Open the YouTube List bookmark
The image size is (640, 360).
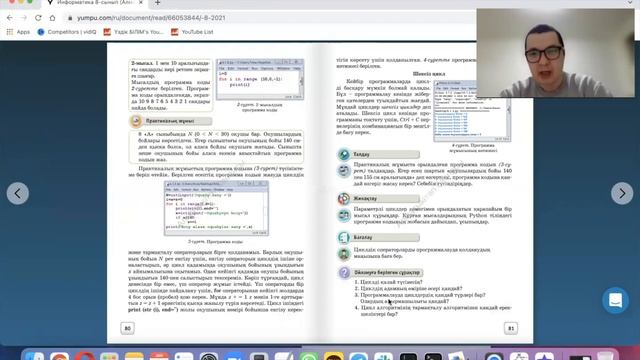click(192, 32)
